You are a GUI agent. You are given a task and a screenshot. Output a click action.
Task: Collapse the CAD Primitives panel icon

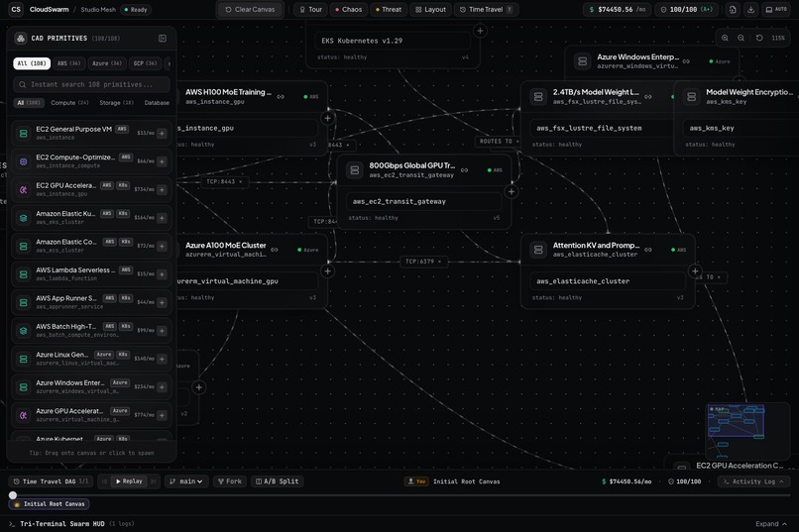coord(162,39)
